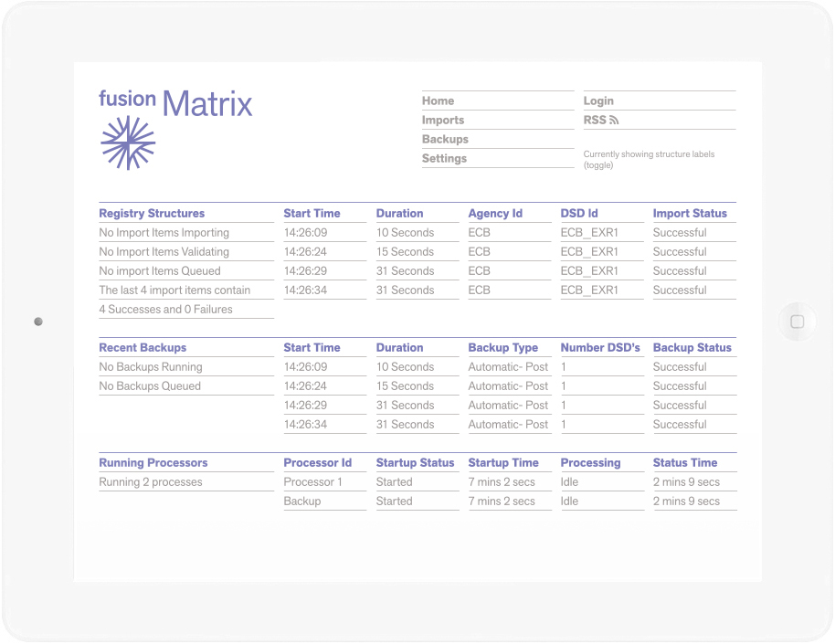
Task: Go to the Imports menu item
Action: (x=443, y=121)
